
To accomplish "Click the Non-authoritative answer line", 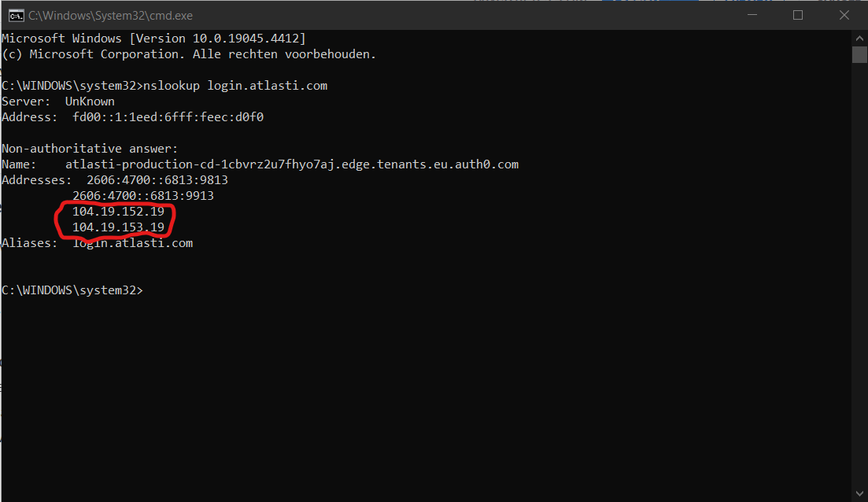I will click(90, 149).
